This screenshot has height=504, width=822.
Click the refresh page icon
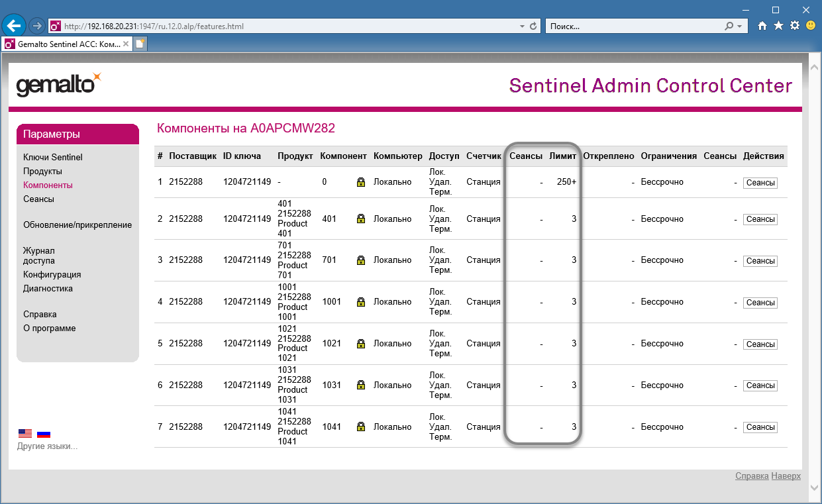[533, 26]
